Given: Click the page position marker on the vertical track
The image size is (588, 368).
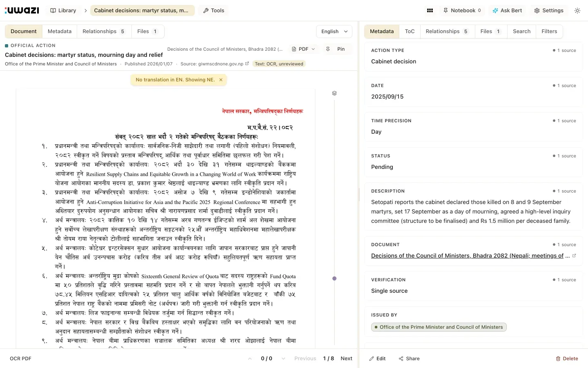Looking at the screenshot, I should (334, 278).
